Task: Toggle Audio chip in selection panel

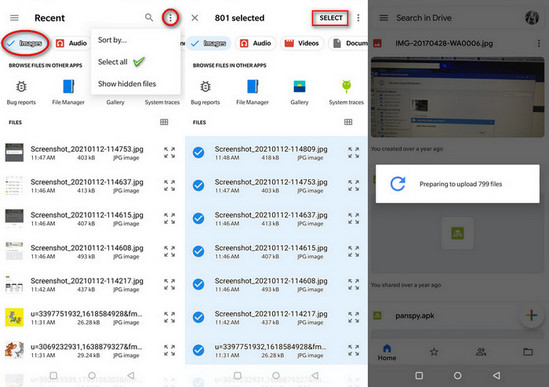Action: point(256,43)
